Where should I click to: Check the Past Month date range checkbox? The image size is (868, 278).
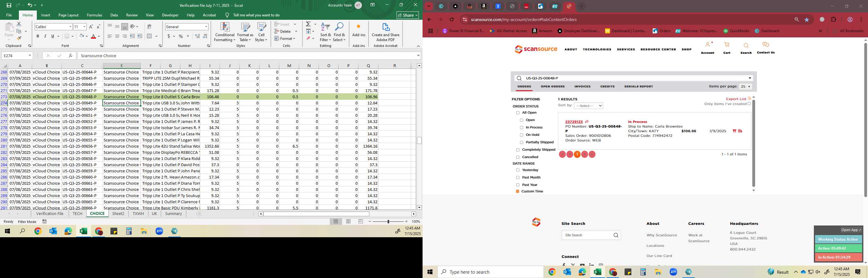518,178
